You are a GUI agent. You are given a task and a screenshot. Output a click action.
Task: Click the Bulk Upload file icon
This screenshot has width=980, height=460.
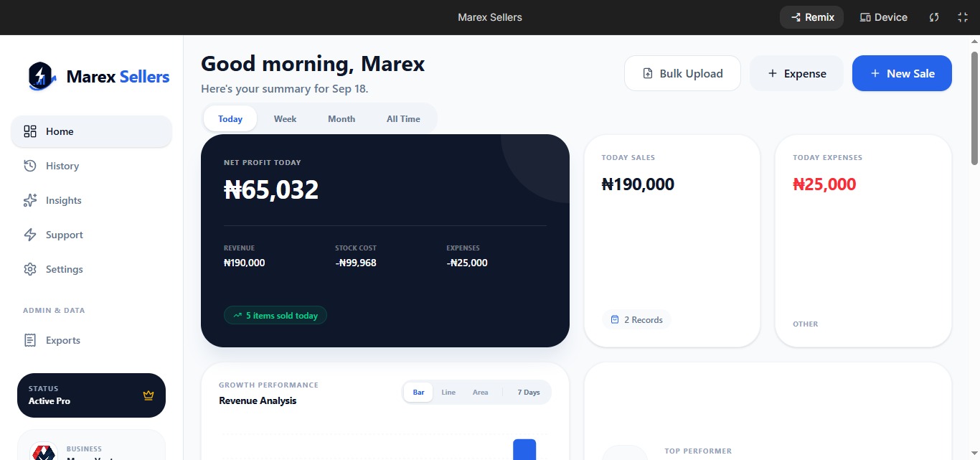tap(648, 73)
